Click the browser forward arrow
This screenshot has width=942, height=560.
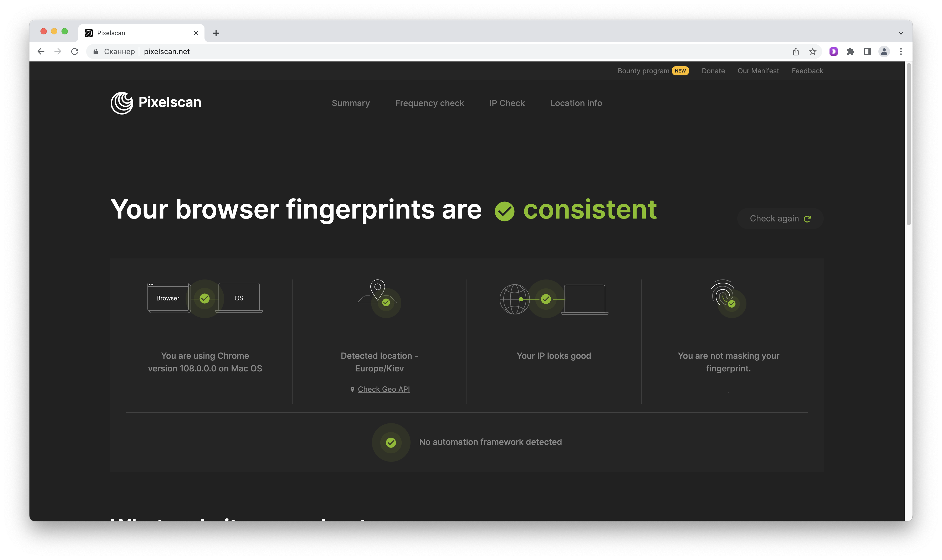(58, 52)
